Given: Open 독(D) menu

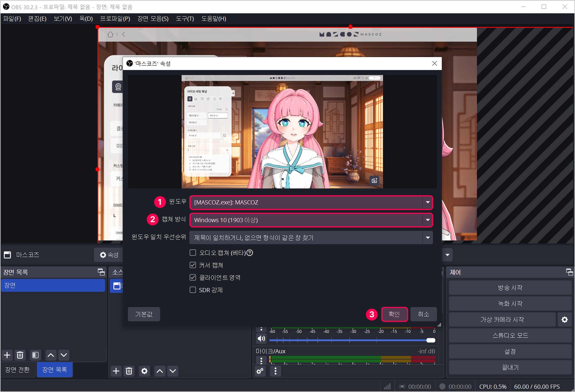Looking at the screenshot, I should (x=86, y=19).
